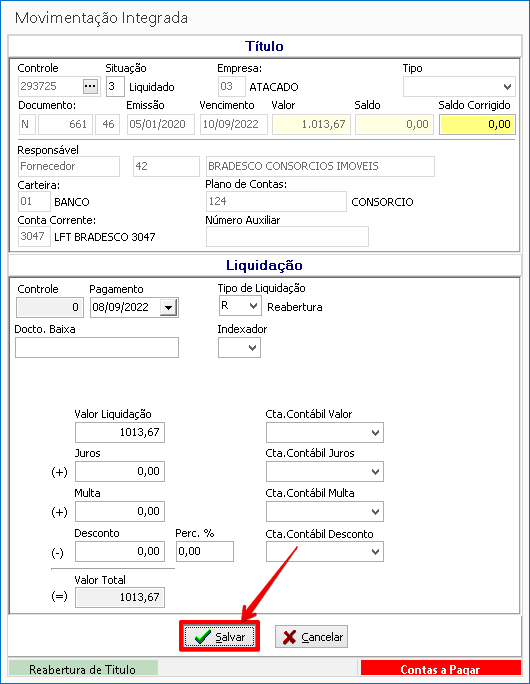The width and height of the screenshot is (530, 684).
Task: Click the Controle ellipsis lookup button
Action: click(90, 86)
